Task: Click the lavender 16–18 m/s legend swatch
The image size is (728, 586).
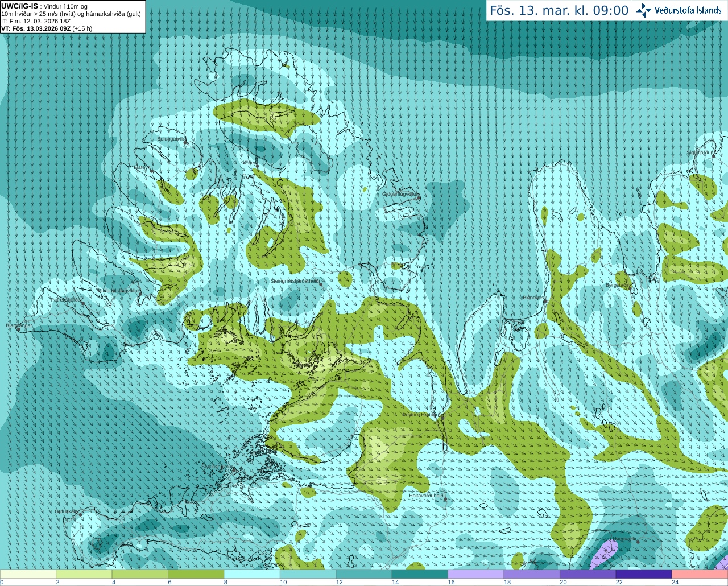Action: pyautogui.click(x=476, y=574)
